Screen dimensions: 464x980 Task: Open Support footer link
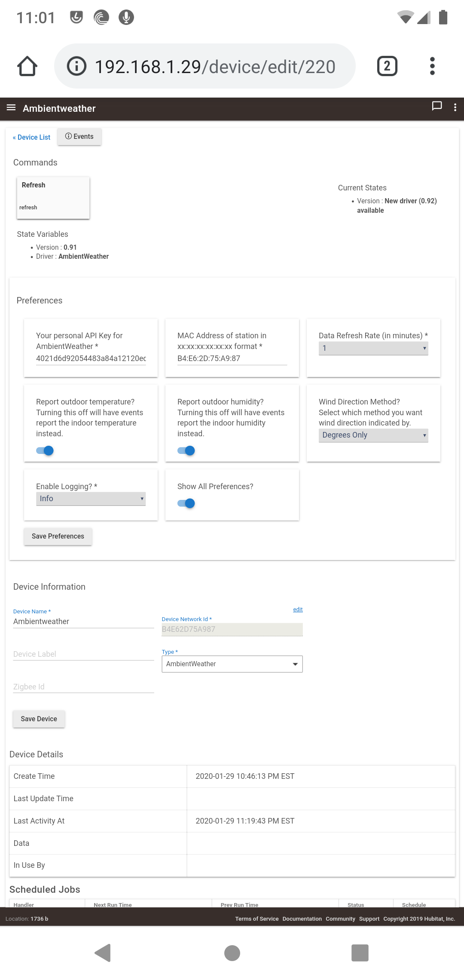point(369,919)
